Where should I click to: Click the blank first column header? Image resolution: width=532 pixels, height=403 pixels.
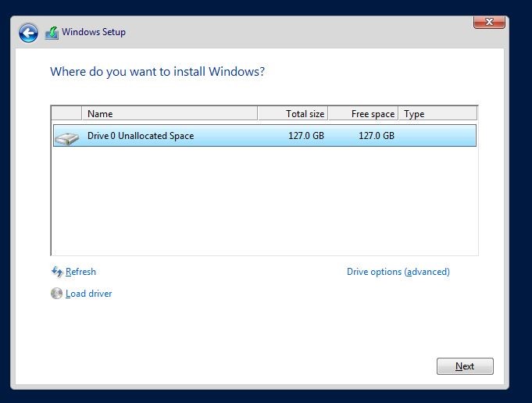click(x=66, y=114)
